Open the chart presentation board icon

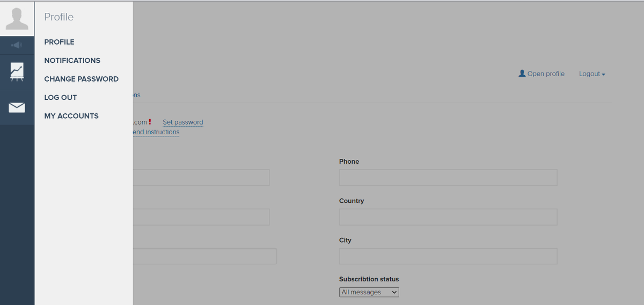17,72
